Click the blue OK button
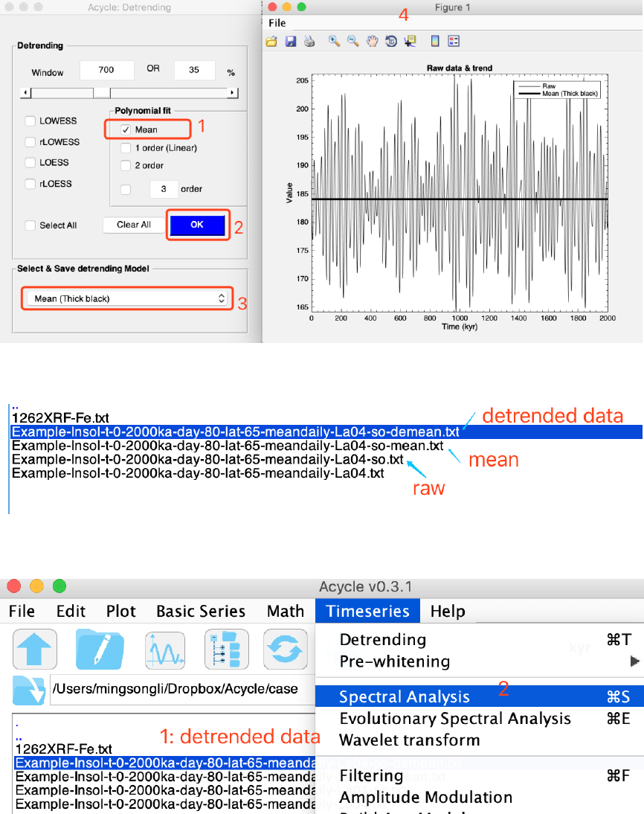 click(197, 225)
